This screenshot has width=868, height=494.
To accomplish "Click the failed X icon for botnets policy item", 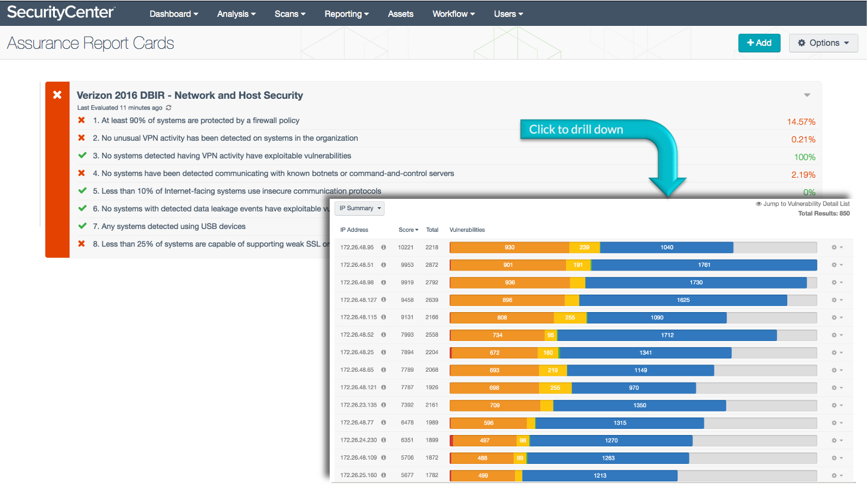I will (x=82, y=174).
